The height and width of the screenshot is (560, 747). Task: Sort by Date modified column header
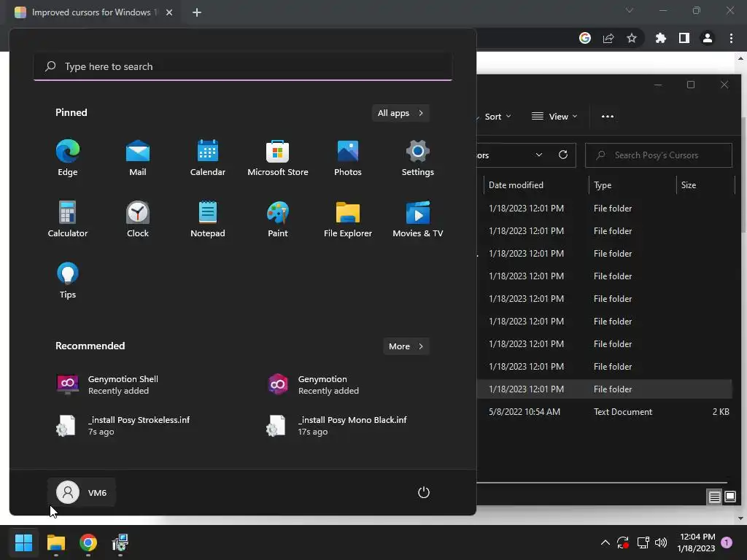coord(536,184)
